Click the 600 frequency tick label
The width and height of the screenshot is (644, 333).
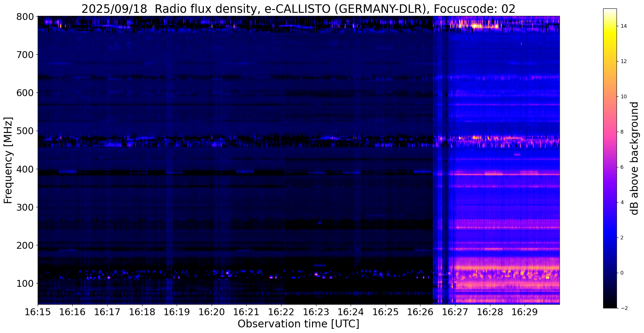(25, 93)
